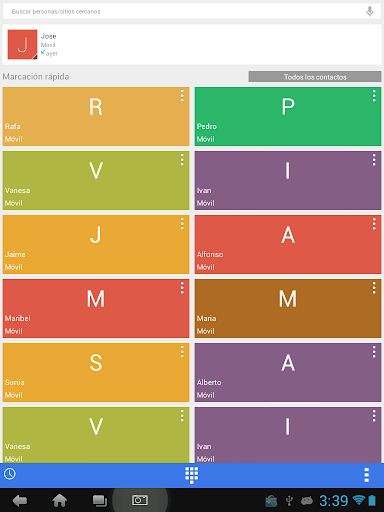Open recent apps in navigation bar
Viewport: 384px width, 512px height.
pyautogui.click(x=100, y=500)
